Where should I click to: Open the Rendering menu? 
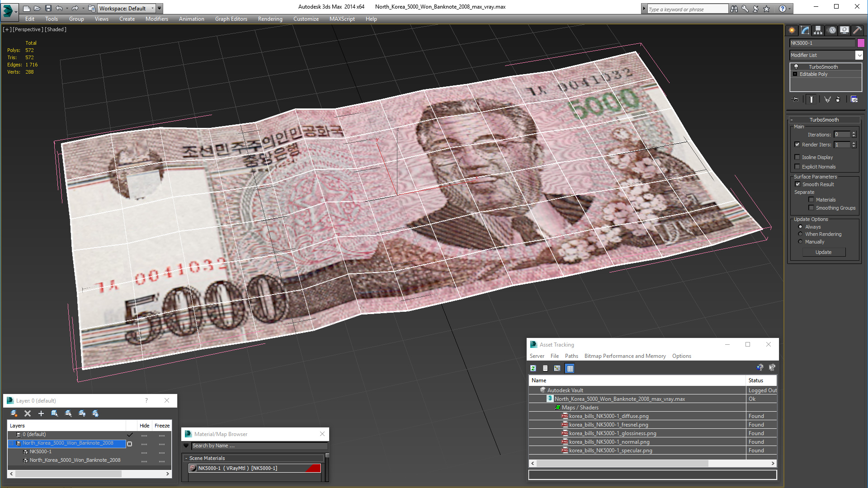(270, 19)
